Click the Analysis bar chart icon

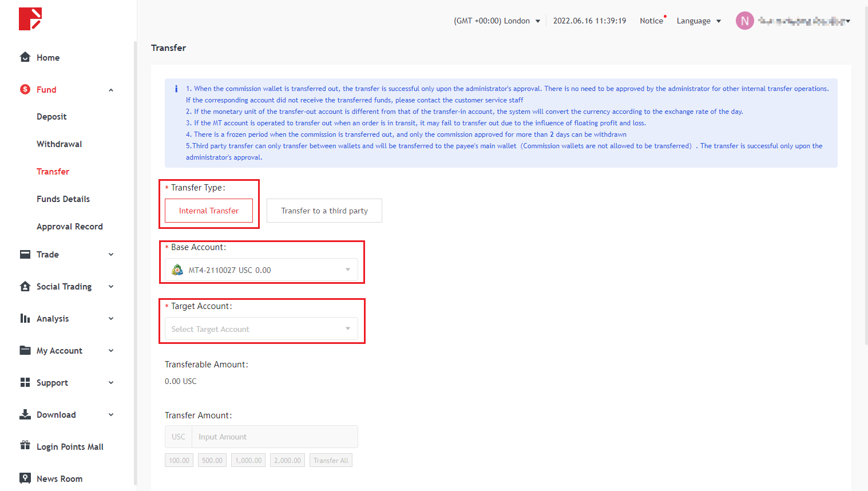pyautogui.click(x=25, y=318)
